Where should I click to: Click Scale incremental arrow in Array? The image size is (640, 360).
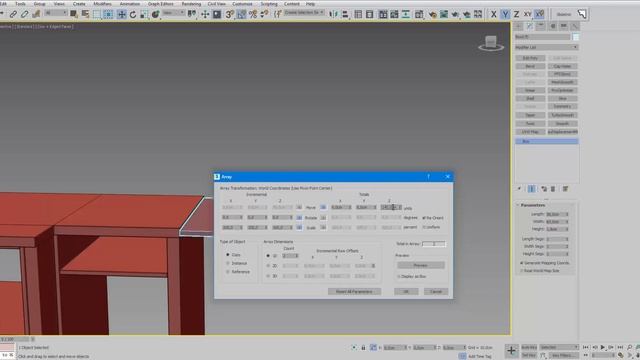(x=299, y=227)
